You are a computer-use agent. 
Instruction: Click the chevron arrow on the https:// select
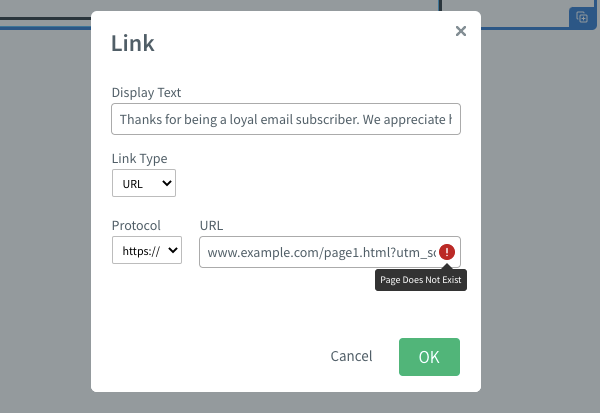175,251
